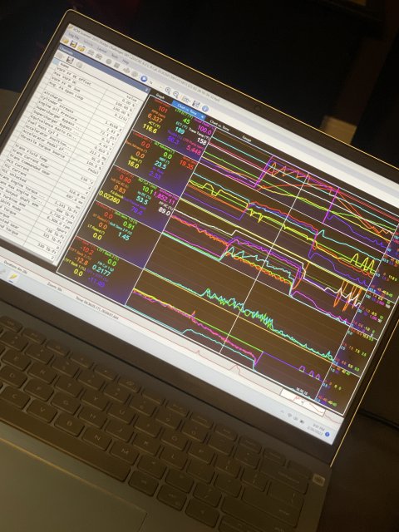The height and width of the screenshot is (532, 399).
Task: Click the RPM value 6,337 in chart legend
Action: 155,118
